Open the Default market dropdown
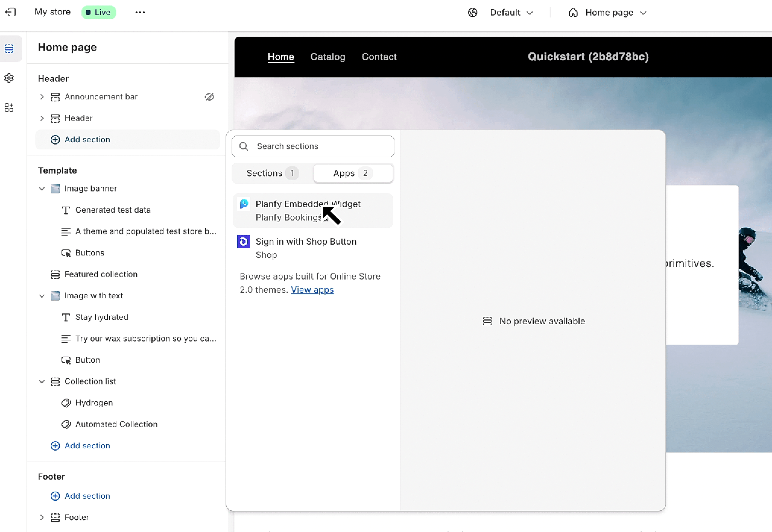Viewport: 772px width, 532px height. click(x=511, y=13)
